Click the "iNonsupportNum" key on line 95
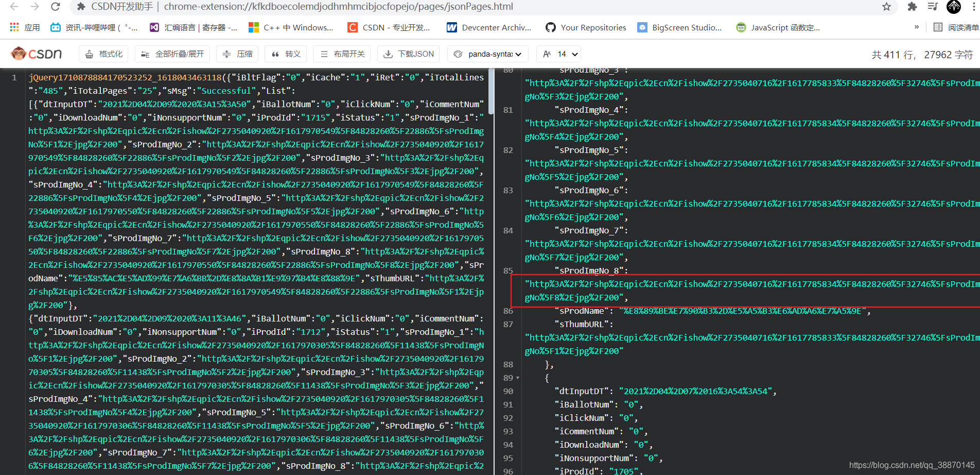The image size is (980, 475). 594,458
